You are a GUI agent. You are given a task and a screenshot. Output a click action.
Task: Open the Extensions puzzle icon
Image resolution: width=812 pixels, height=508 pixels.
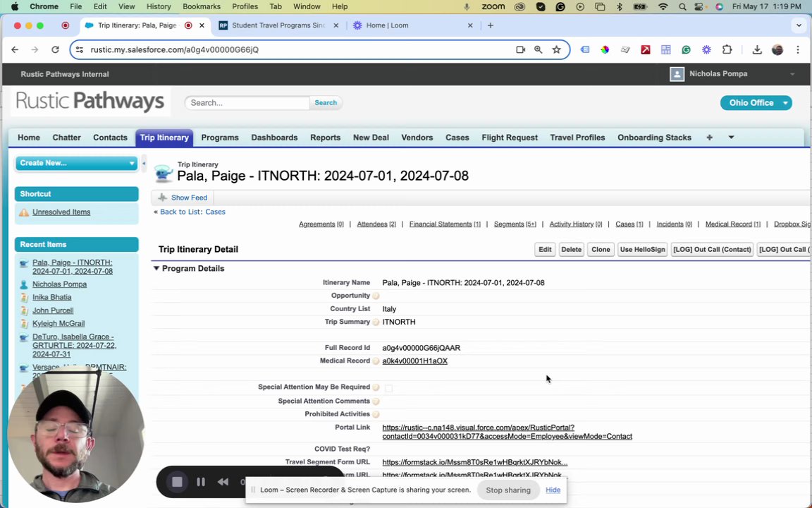tap(727, 50)
